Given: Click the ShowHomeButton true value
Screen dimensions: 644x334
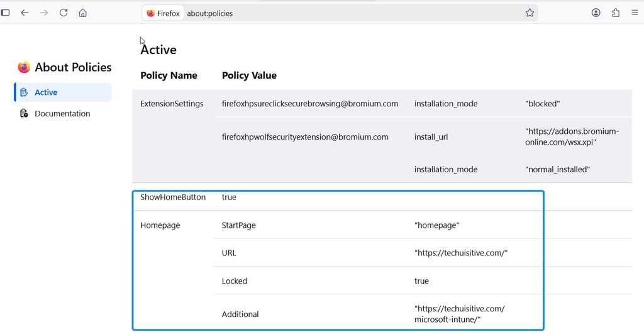Looking at the screenshot, I should coord(229,198).
